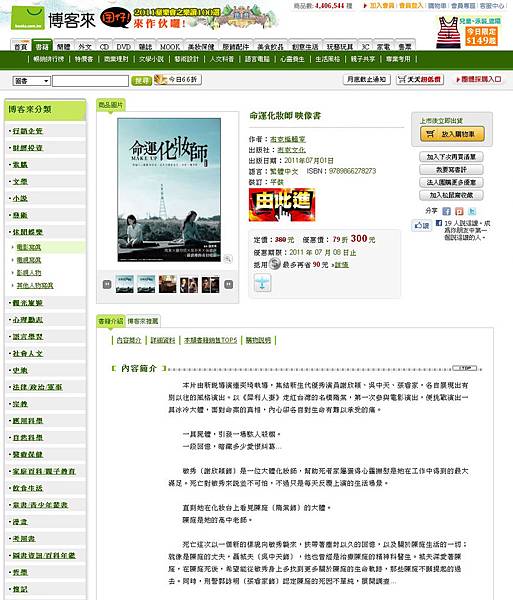This screenshot has height=600, width=513.
Task: Switch to the 博客來推薦 tab
Action: tap(143, 321)
